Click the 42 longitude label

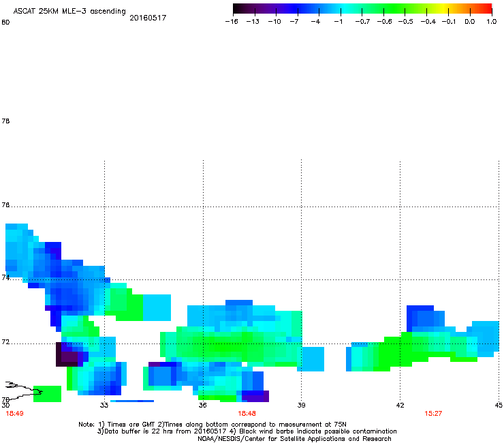[x=400, y=405]
